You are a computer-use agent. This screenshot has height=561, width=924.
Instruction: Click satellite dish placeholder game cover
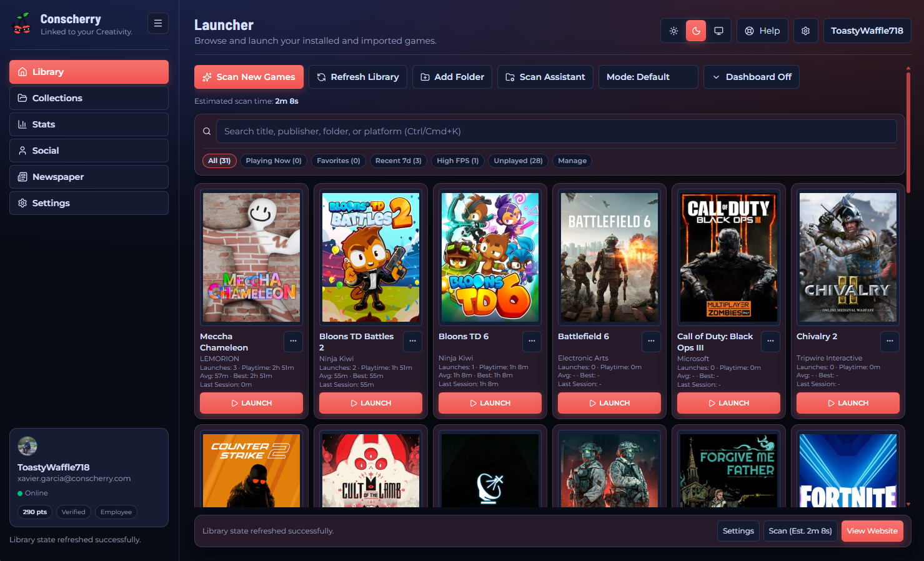tap(490, 470)
